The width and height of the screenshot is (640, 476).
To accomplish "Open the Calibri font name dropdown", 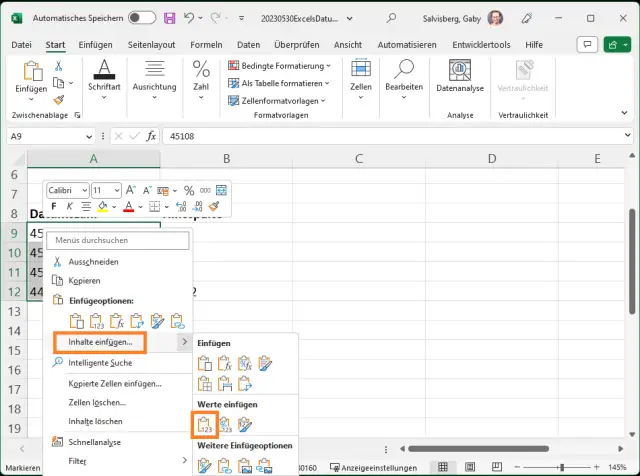I will click(x=66, y=190).
